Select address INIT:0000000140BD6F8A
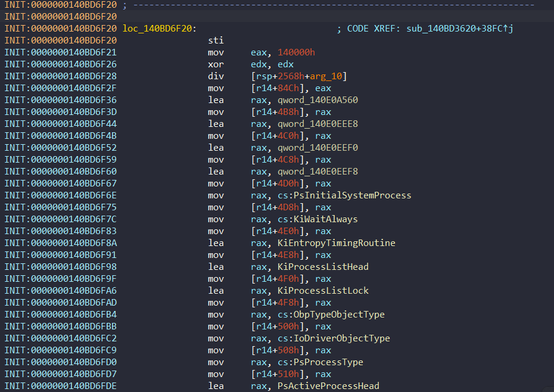The width and height of the screenshot is (554, 392). click(x=60, y=243)
